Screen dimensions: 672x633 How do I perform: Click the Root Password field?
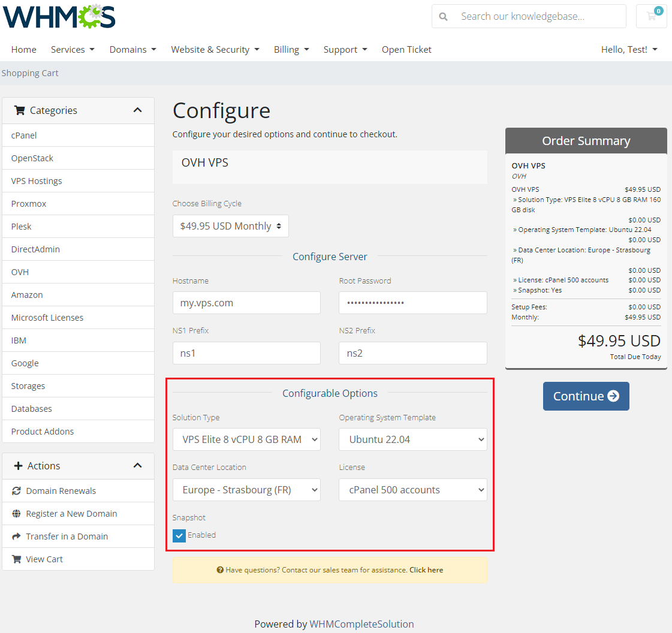(412, 303)
